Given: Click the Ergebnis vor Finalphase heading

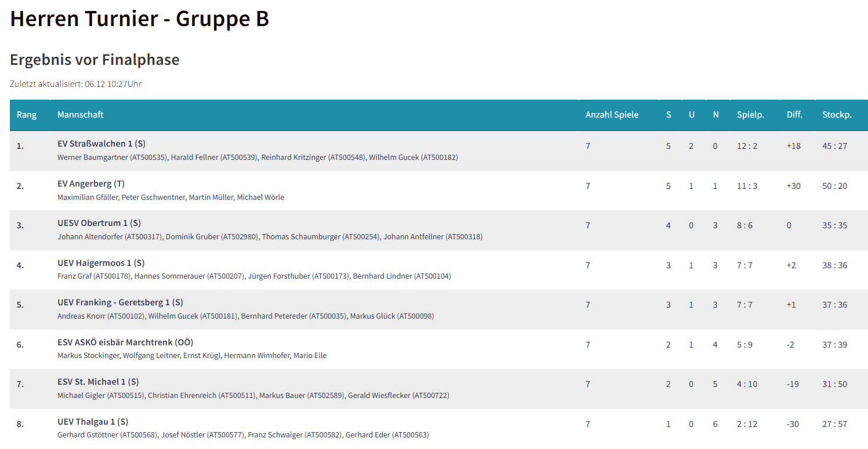Looking at the screenshot, I should (x=95, y=60).
